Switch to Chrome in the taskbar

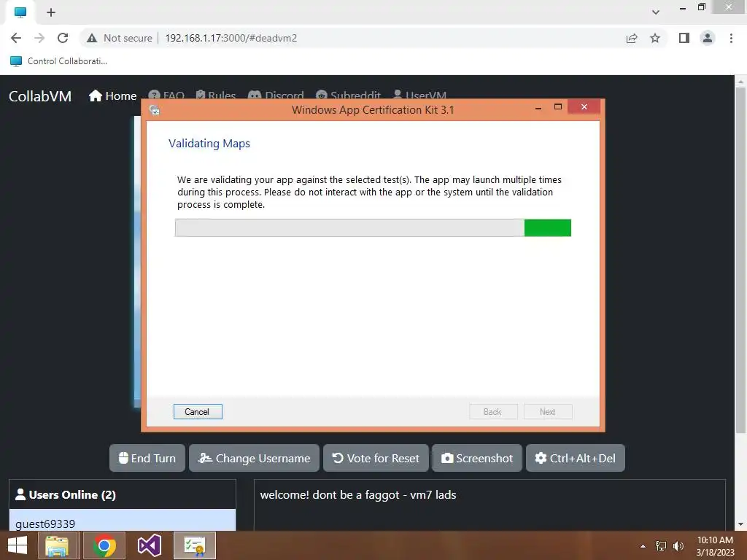[x=104, y=545]
